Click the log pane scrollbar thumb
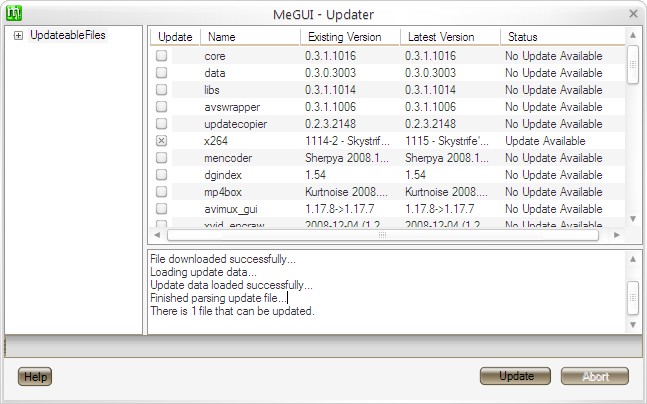 (633, 297)
